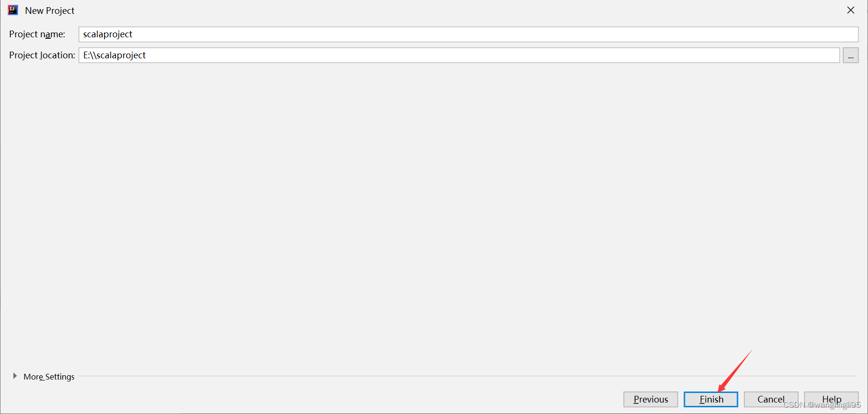868x414 pixels.
Task: Click the More Settings label
Action: (49, 377)
